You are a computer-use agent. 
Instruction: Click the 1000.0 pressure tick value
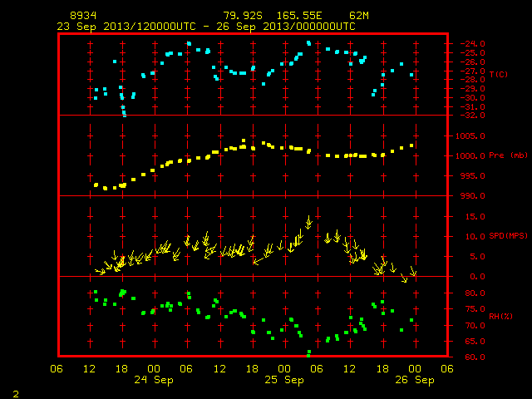tap(470, 156)
